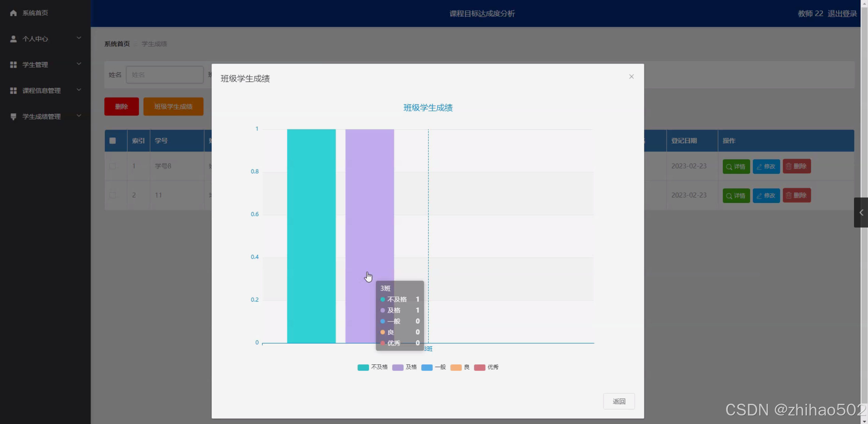Close the 班级学生成绩 dialog with X
Screen dimensions: 868x424
point(631,77)
